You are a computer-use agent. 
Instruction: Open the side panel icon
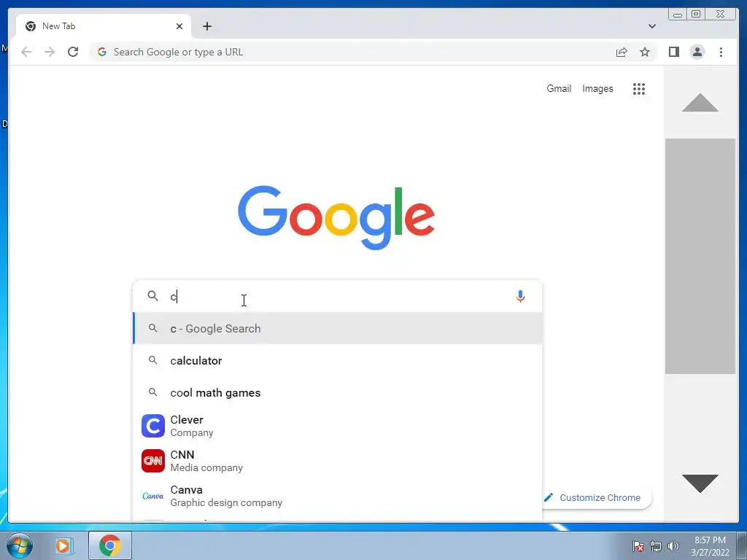[673, 52]
